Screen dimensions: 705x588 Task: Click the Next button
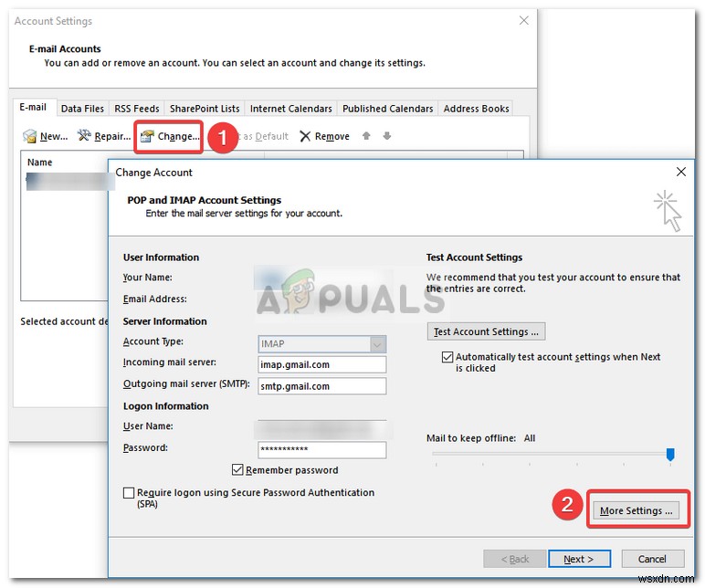pos(579,559)
